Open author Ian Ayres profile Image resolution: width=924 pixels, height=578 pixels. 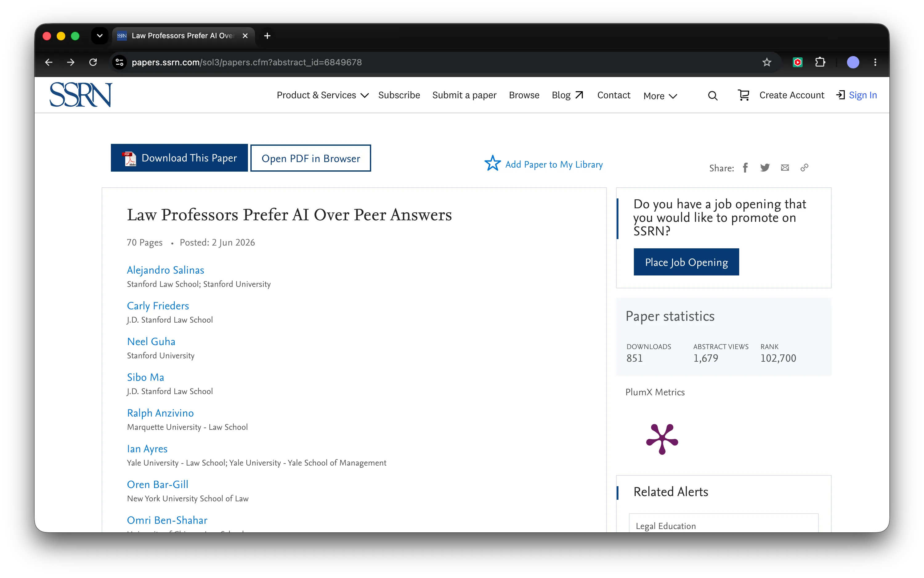pos(147,449)
